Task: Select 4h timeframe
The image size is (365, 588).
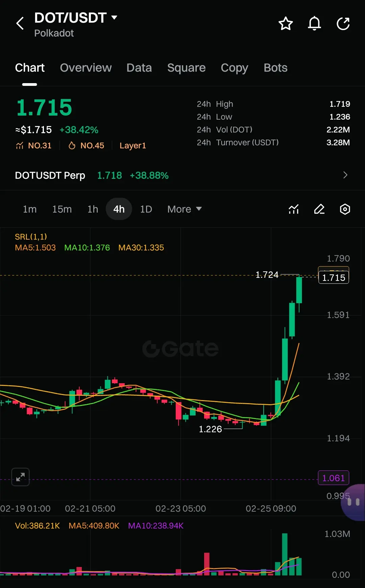Action: click(119, 209)
